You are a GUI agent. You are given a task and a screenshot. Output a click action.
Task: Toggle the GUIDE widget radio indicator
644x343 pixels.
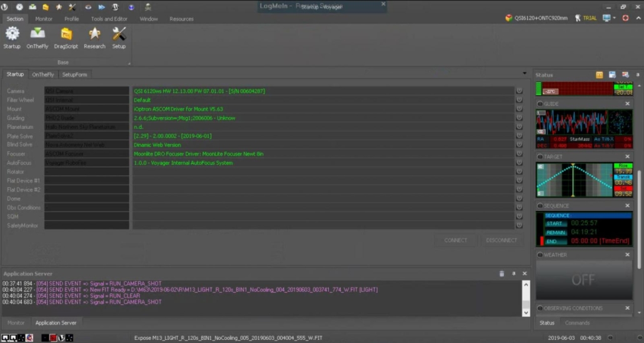point(540,104)
